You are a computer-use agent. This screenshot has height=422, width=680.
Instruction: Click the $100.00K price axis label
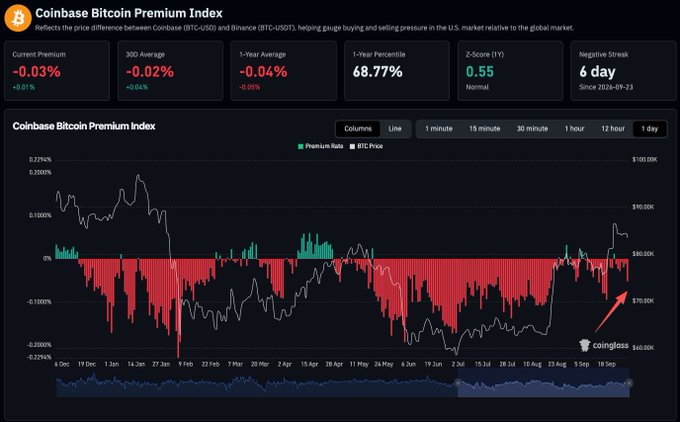[644, 160]
